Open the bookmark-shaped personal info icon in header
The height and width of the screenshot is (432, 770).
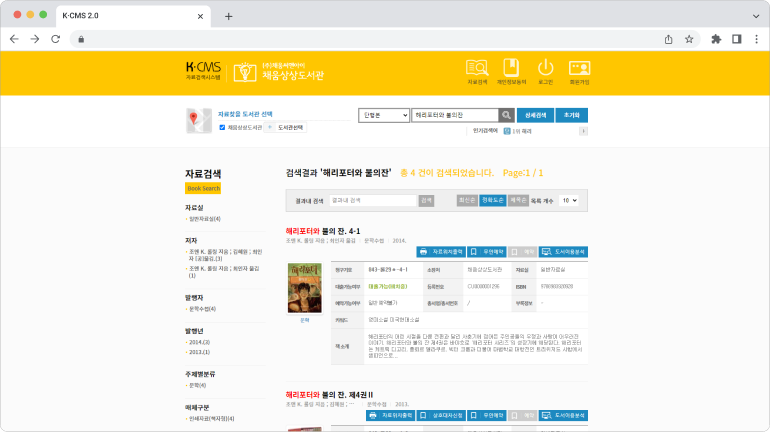point(511,72)
